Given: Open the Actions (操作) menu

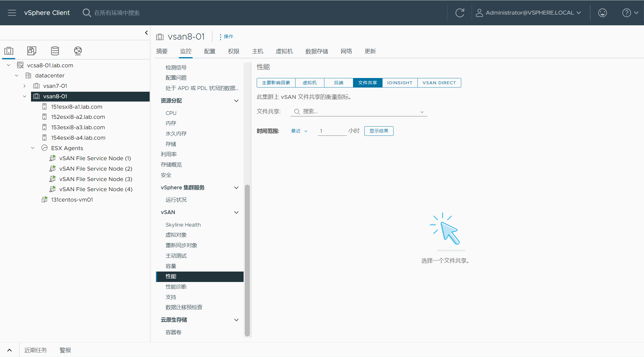Looking at the screenshot, I should tap(227, 37).
